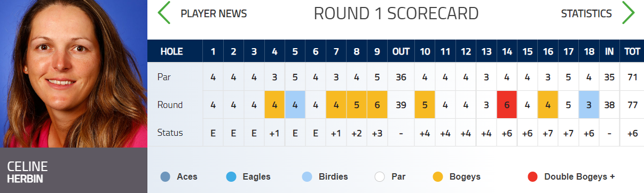Click the Bogeys legend circle
Viewport: 644px width, 193px height.
coord(439,176)
